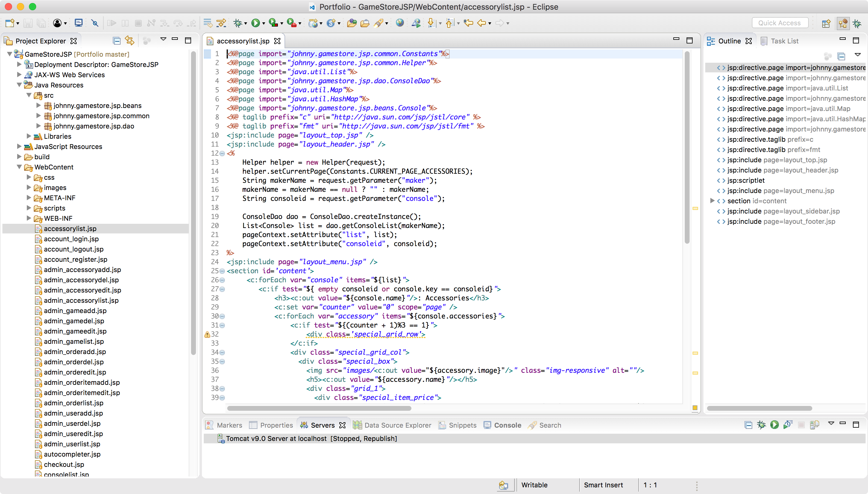The height and width of the screenshot is (494, 868).
Task: Click the Outline horizontal scrollbar
Action: [759, 408]
